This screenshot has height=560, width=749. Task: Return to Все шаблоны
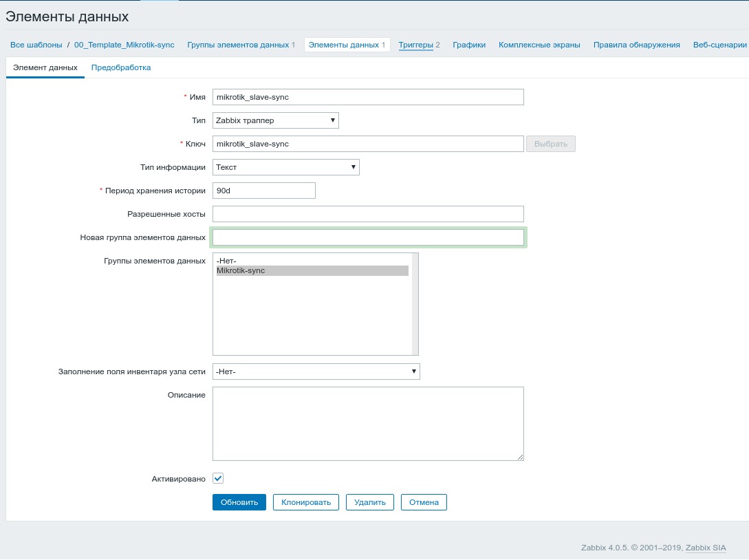click(36, 45)
